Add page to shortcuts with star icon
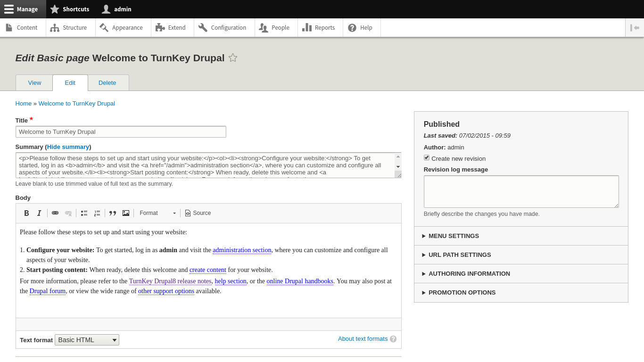The height and width of the screenshot is (362, 644). coord(233,58)
